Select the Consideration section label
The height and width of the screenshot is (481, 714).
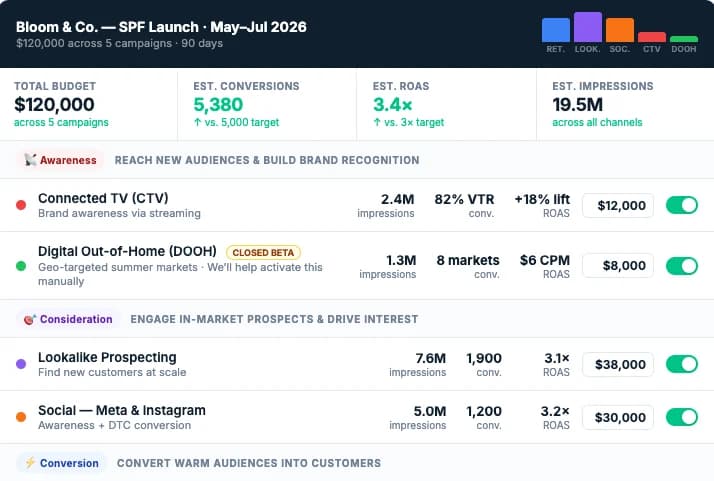(x=68, y=319)
